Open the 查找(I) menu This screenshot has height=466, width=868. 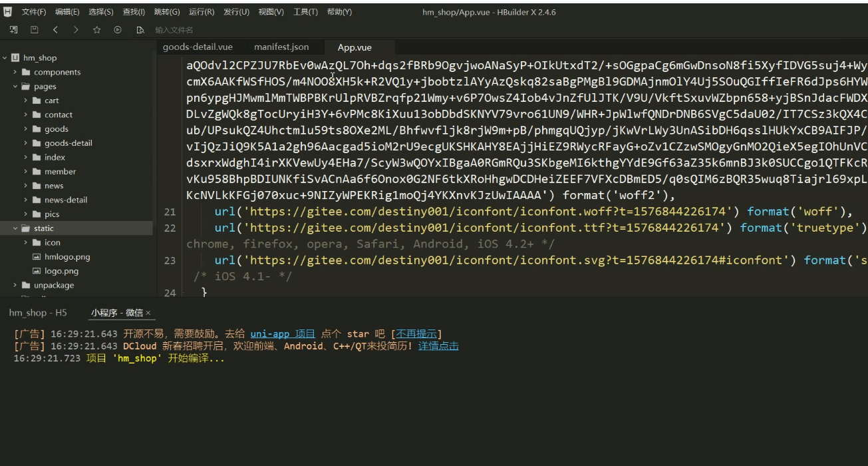point(134,12)
